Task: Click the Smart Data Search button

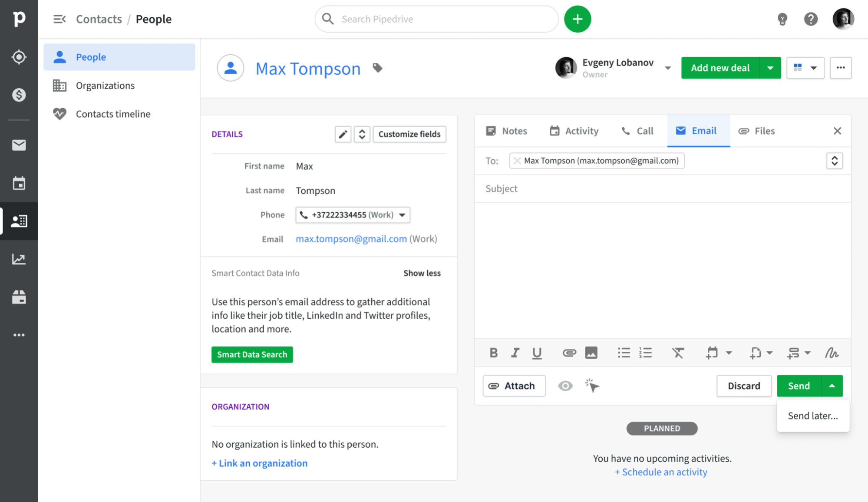Action: 252,354
